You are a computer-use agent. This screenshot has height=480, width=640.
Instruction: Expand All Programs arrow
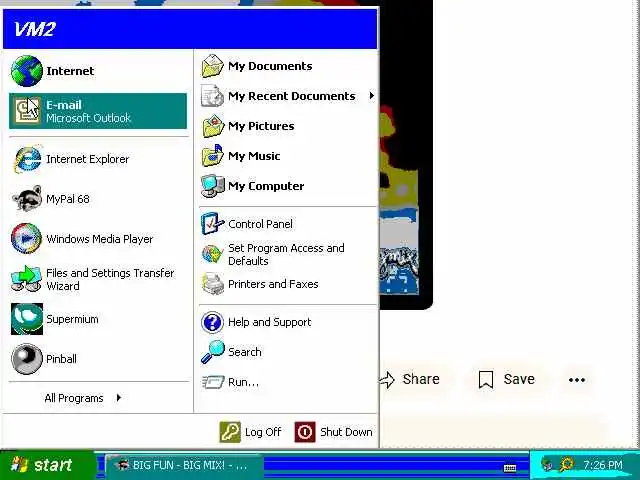click(118, 398)
